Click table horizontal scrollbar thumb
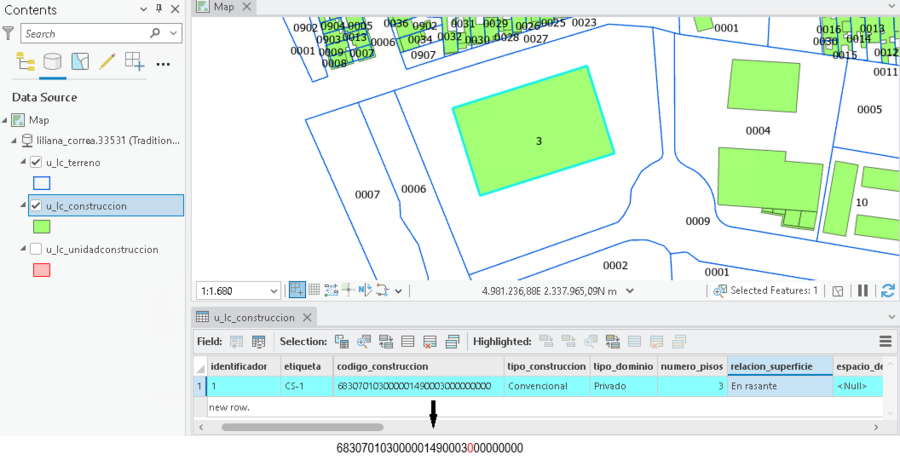The width and height of the screenshot is (900, 466). pyautogui.click(x=302, y=427)
